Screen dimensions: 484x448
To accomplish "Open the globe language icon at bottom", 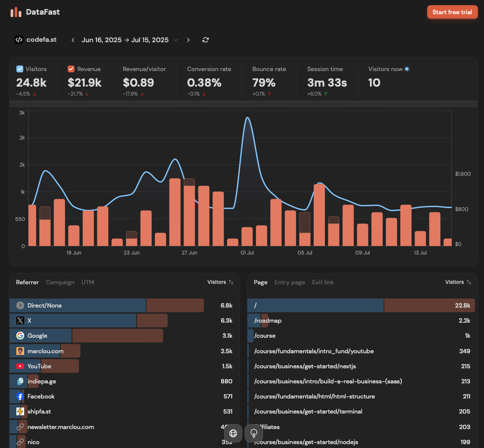I will tap(233, 433).
